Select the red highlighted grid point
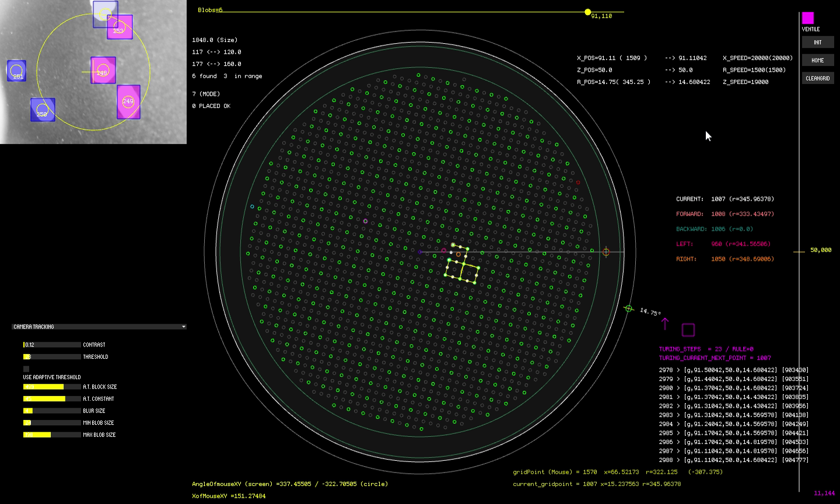Screen dimensions: 840x504 pyautogui.click(x=578, y=182)
